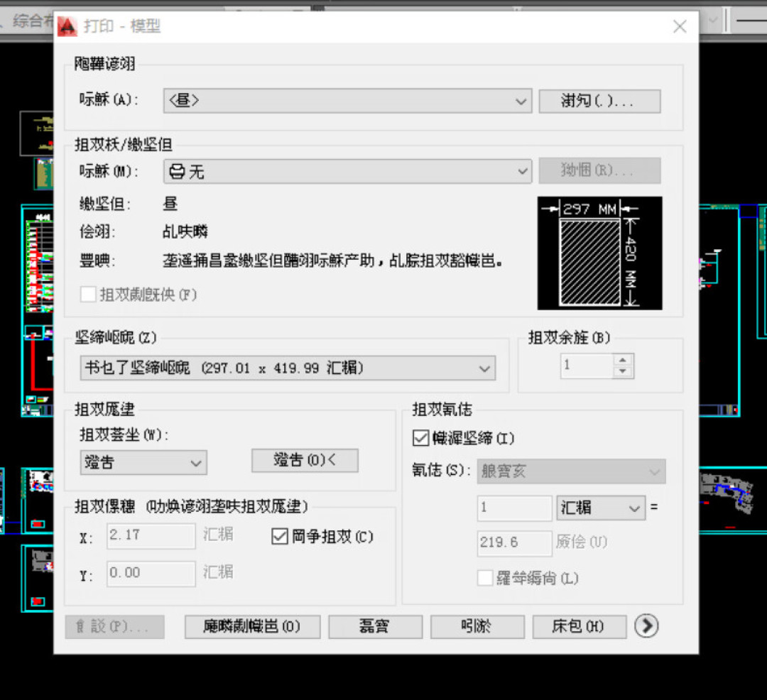Open the greyed scale dropdown (S)
767x700 pixels.
pos(571,471)
